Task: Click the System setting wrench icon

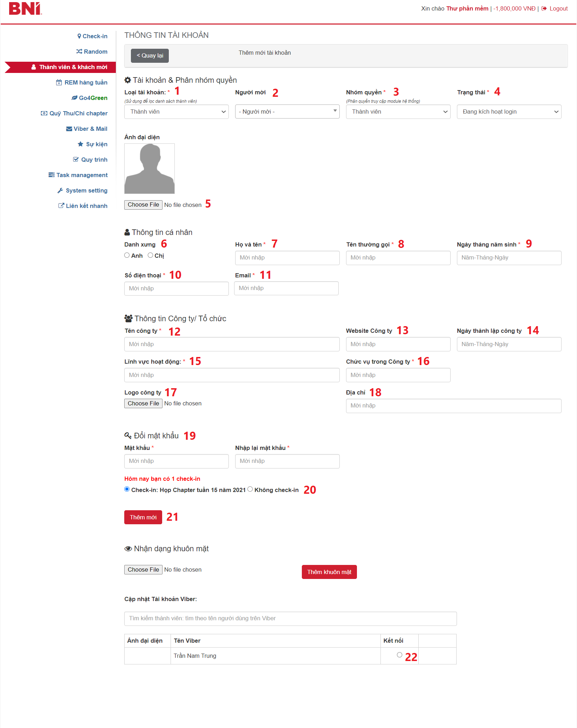Action: (x=60, y=190)
